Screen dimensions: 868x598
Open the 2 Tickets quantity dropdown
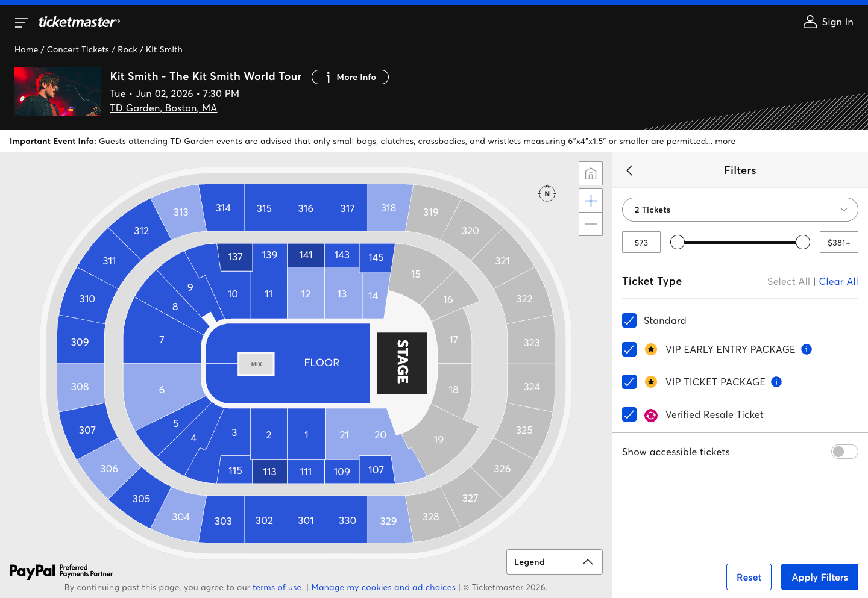(739, 210)
